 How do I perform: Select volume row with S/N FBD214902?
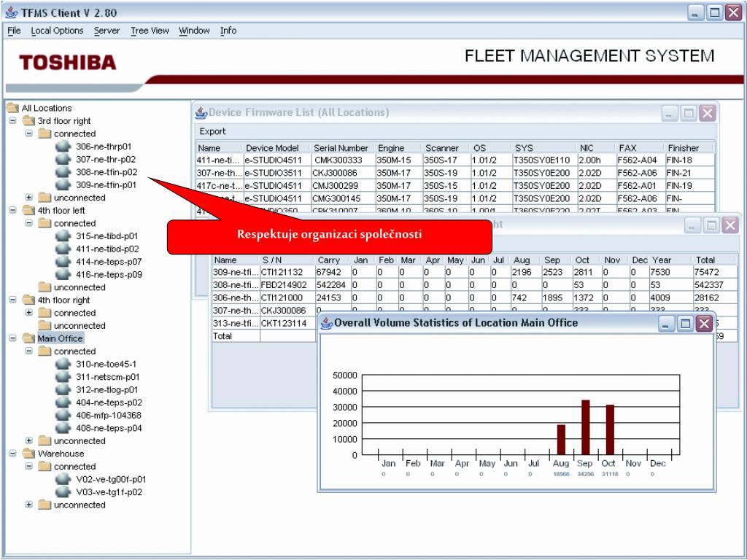pos(474,285)
